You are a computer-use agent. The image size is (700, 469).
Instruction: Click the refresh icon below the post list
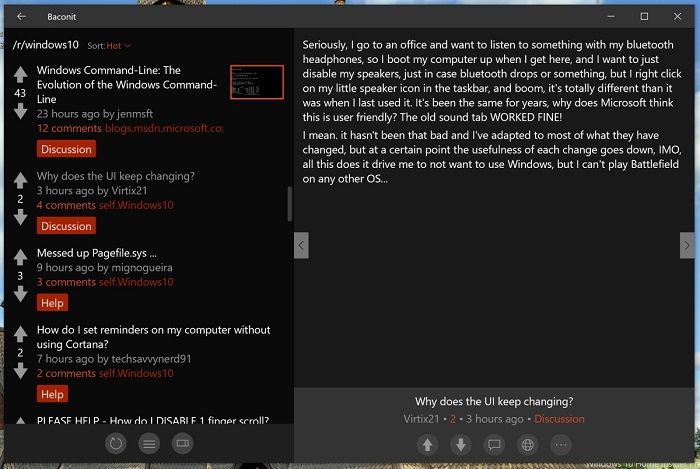(x=115, y=443)
